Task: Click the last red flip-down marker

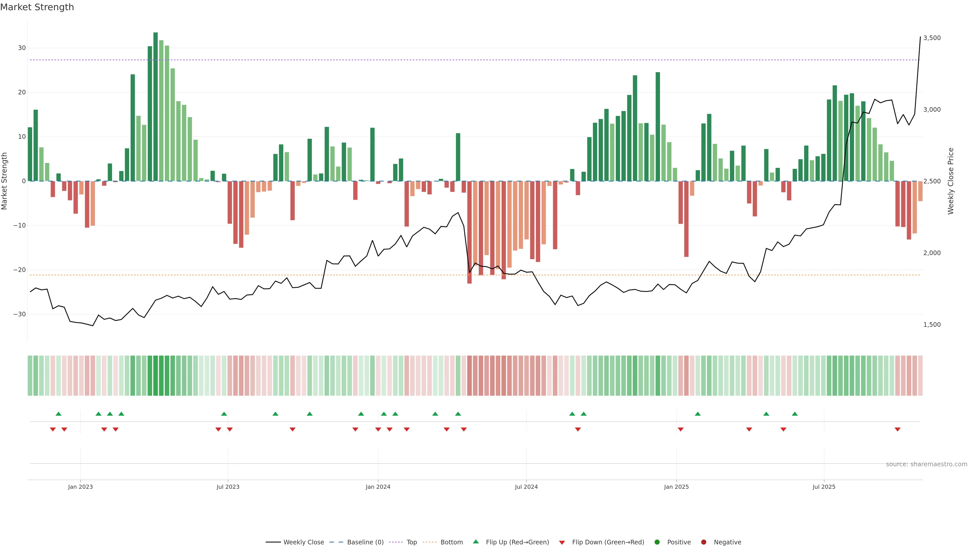Action: (x=898, y=429)
